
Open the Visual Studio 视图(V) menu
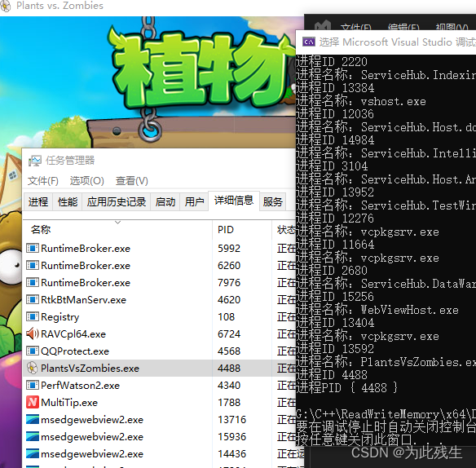click(x=452, y=28)
